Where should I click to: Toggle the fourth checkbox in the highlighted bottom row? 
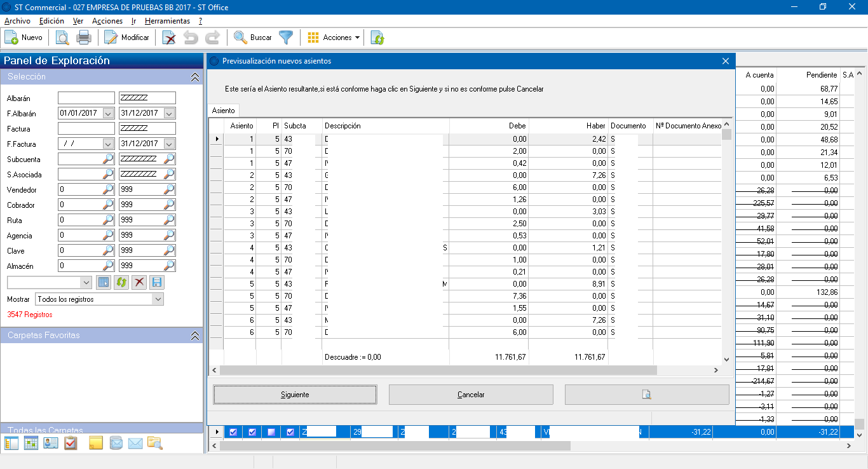pyautogui.click(x=290, y=432)
